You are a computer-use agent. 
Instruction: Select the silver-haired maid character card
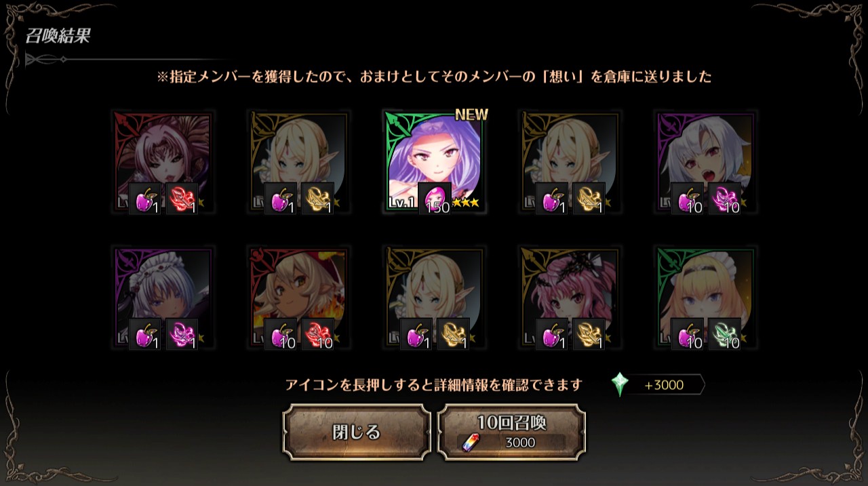pyautogui.click(x=163, y=298)
